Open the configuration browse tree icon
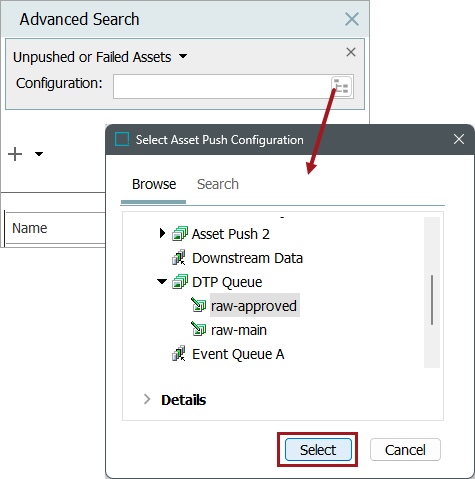 click(x=342, y=86)
